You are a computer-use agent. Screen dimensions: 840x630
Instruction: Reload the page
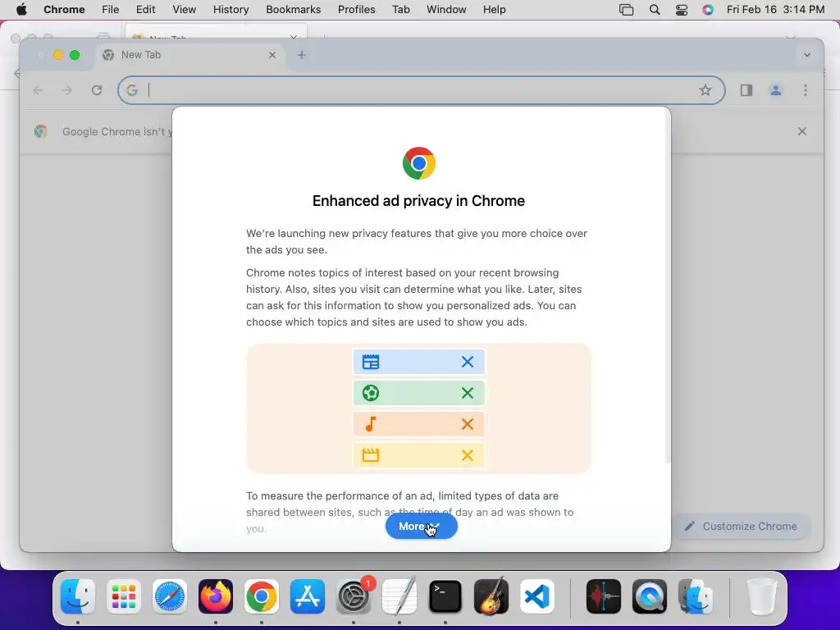click(x=97, y=90)
